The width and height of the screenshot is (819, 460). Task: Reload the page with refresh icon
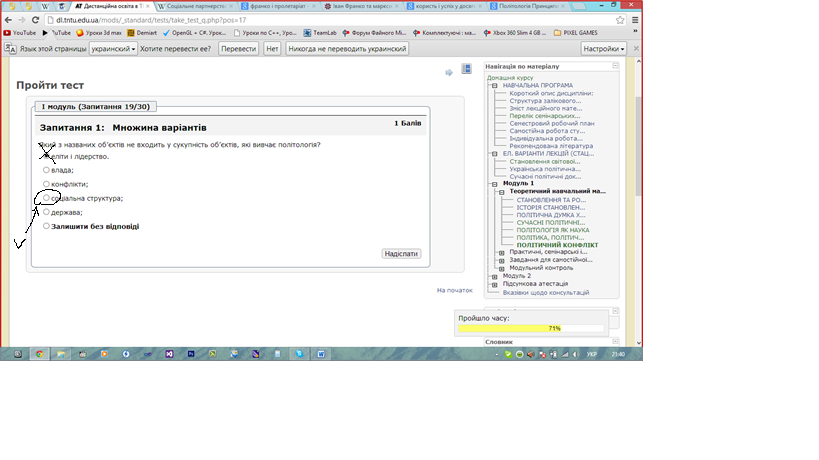tap(35, 20)
